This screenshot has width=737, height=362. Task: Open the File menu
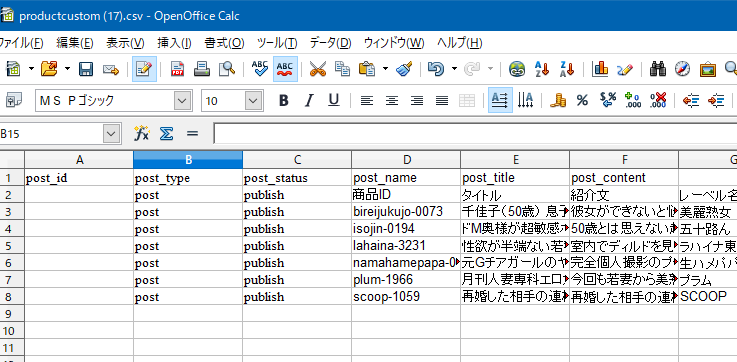(x=22, y=44)
